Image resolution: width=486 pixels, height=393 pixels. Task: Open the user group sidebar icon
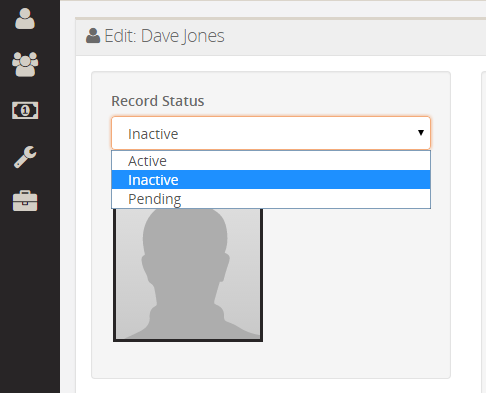pyautogui.click(x=25, y=64)
